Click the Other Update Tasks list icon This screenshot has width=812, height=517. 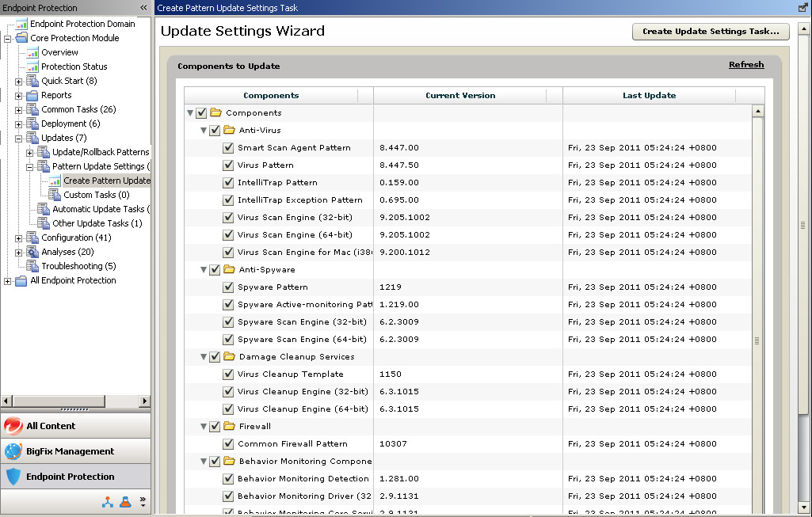click(44, 223)
